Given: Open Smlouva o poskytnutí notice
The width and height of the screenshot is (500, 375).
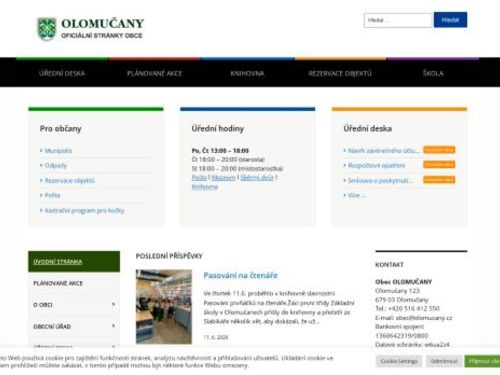Looking at the screenshot, I should [380, 180].
